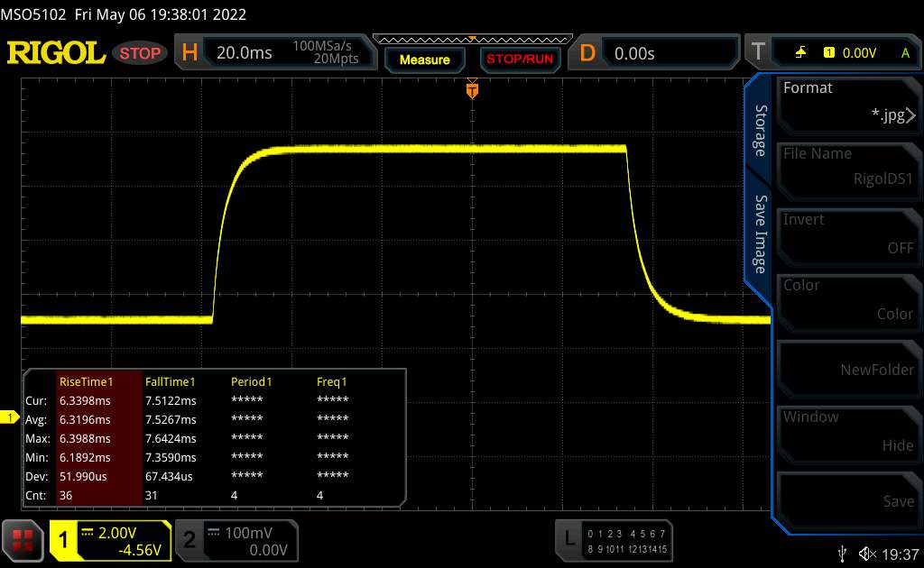Tap the red STOP status badge
Image resolution: width=924 pixels, height=568 pixels.
click(140, 53)
